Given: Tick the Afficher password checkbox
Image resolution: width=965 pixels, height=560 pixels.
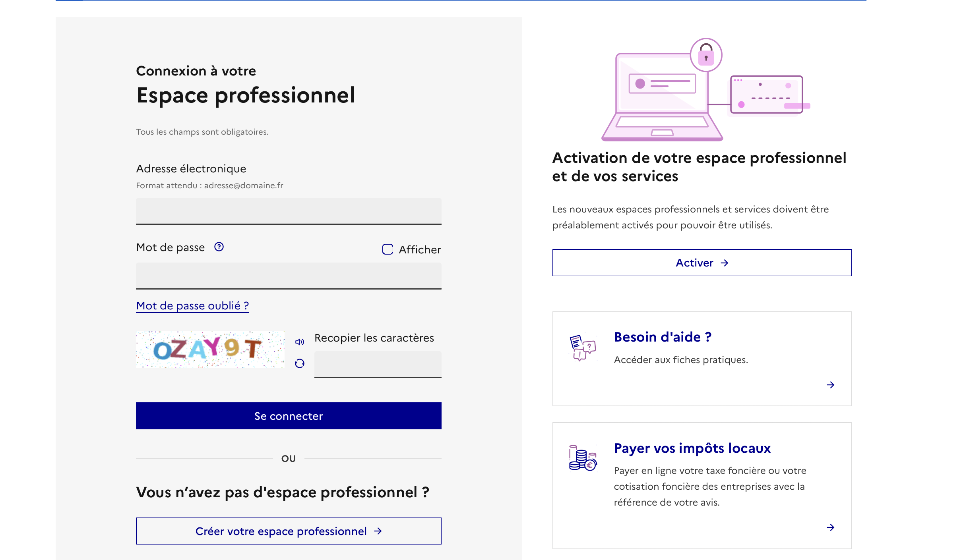Looking at the screenshot, I should click(388, 249).
